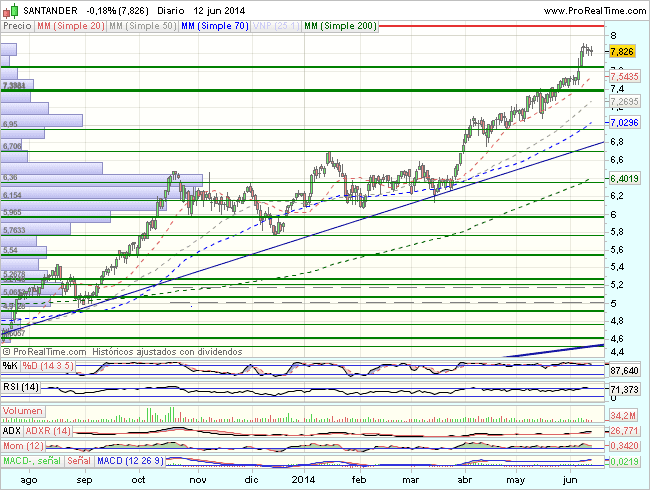
Task: Toggle the VNP (25 1) indicator
Action: (276, 25)
